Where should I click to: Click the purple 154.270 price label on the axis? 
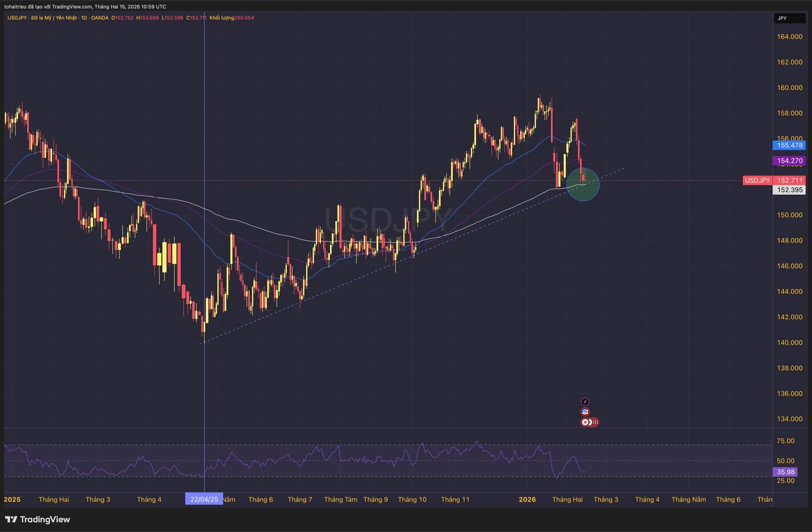coord(789,160)
